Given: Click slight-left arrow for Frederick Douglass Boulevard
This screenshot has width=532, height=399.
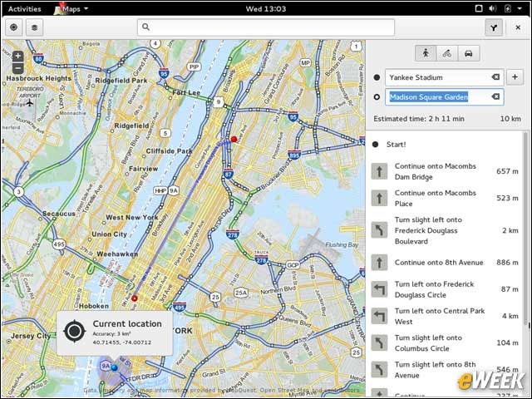Looking at the screenshot, I should (379, 230).
